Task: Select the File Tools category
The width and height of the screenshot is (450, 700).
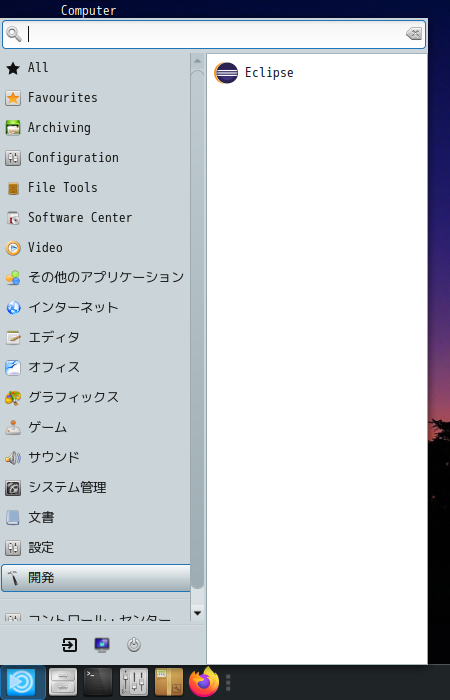Action: pyautogui.click(x=95, y=188)
